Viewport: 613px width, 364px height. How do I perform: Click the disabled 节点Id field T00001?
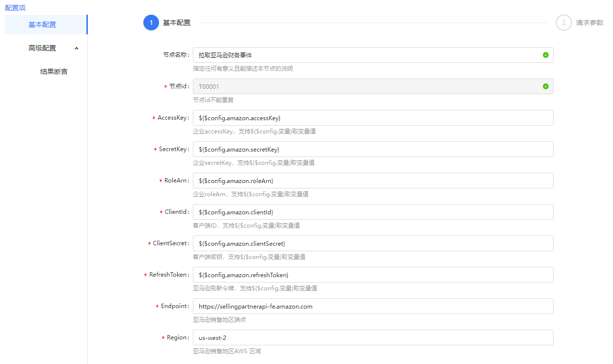point(366,86)
